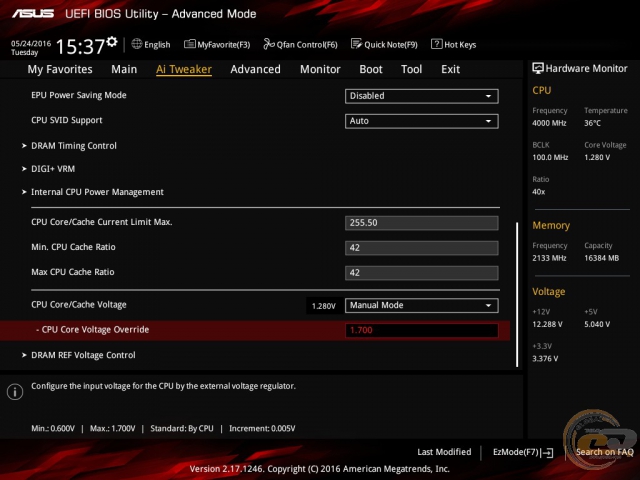Image resolution: width=640 pixels, height=480 pixels.
Task: Click the English language button
Action: click(151, 44)
